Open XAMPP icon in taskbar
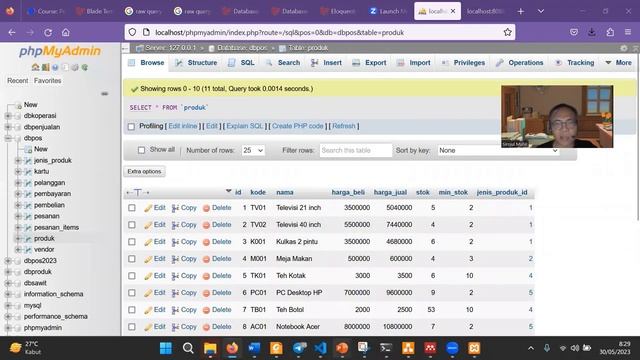640x360 pixels. point(474,348)
